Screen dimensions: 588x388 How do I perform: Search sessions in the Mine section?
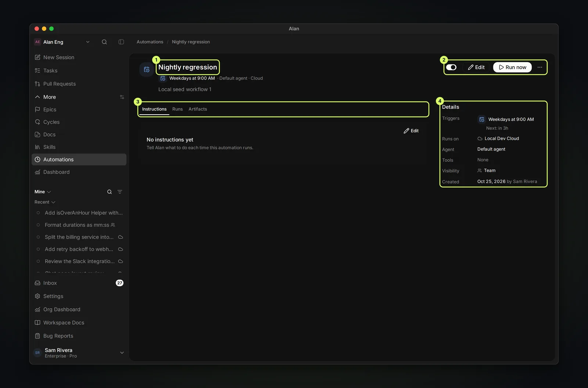pos(110,192)
